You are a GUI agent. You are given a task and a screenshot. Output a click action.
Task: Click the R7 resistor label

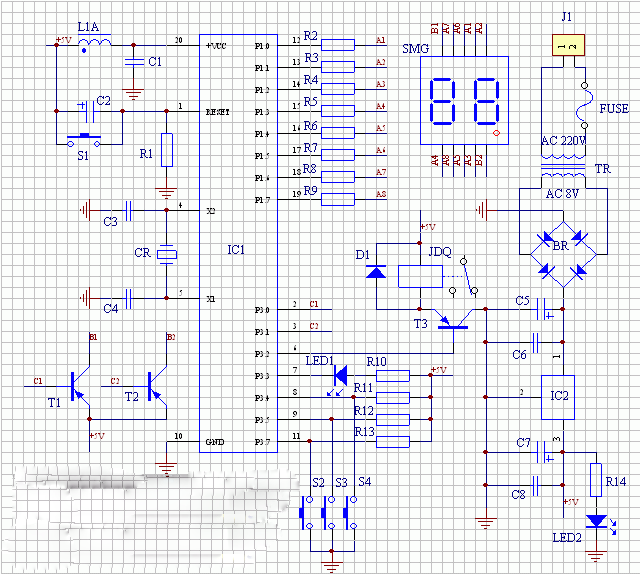click(310, 147)
